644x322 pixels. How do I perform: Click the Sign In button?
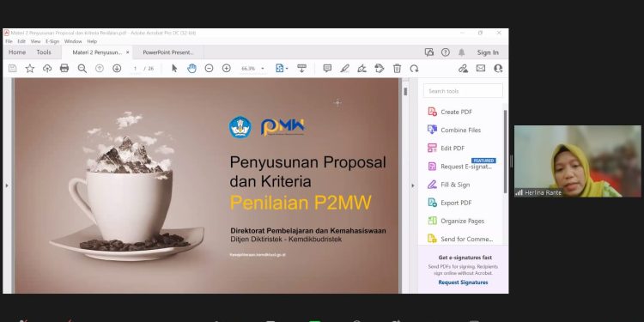tap(488, 52)
